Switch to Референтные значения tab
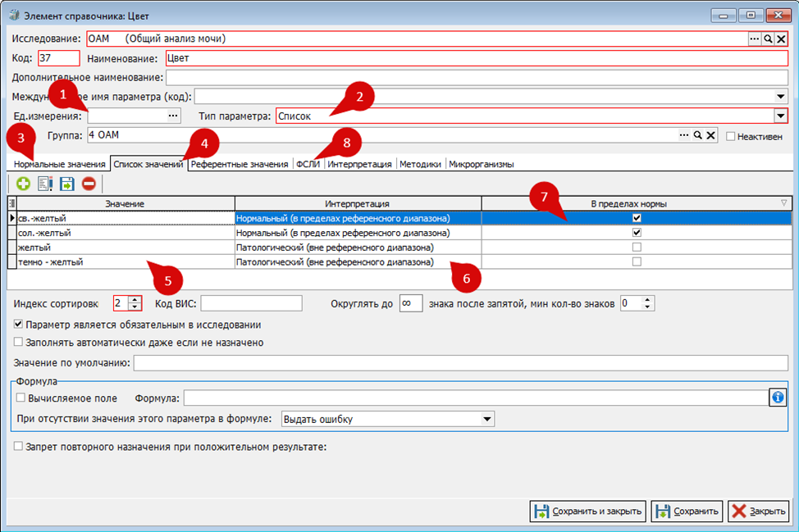The width and height of the screenshot is (799, 532). (x=240, y=165)
